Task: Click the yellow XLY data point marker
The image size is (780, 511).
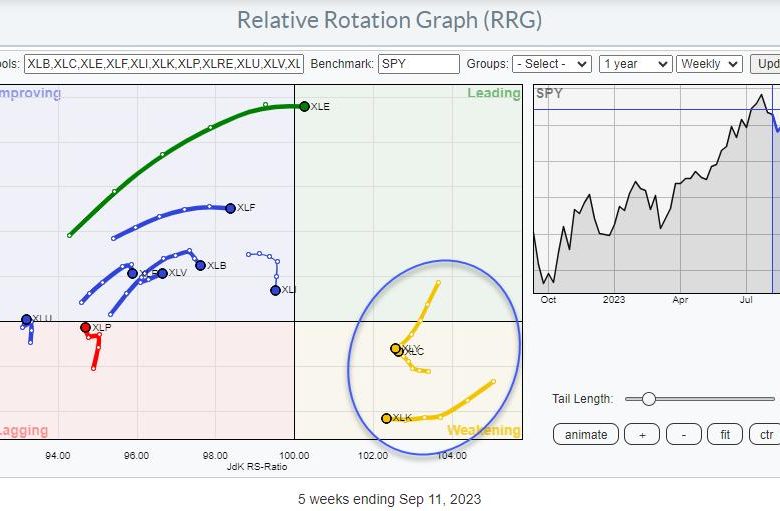Action: coord(395,349)
